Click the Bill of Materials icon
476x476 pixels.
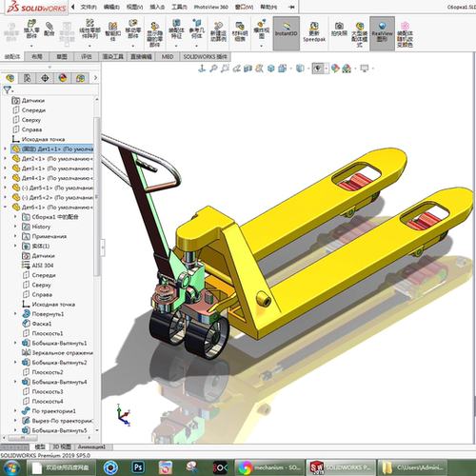[240, 26]
